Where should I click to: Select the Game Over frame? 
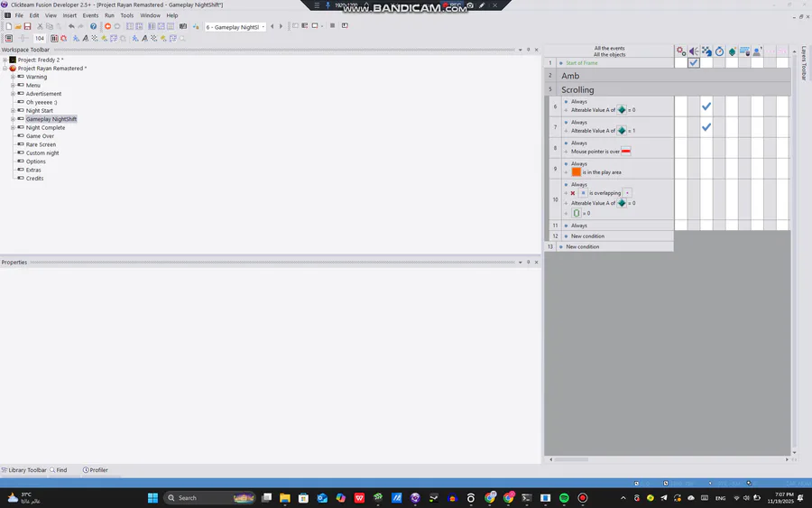pos(40,136)
